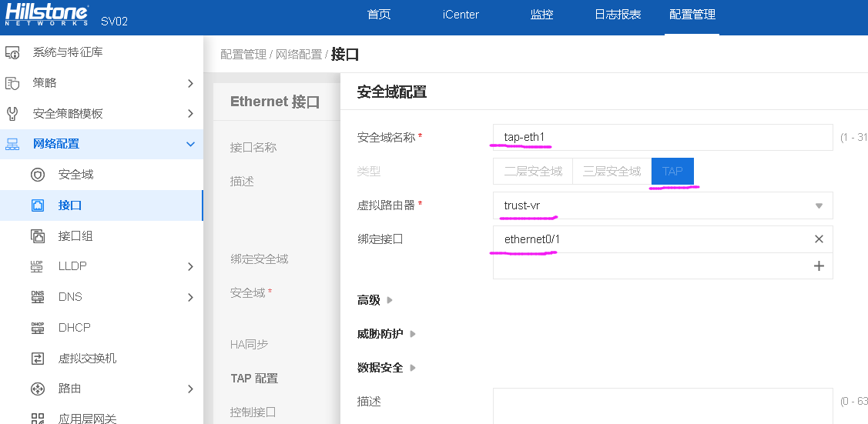This screenshot has width=868, height=424.
Task: Open the 日志报表 top tab
Action: click(x=618, y=15)
